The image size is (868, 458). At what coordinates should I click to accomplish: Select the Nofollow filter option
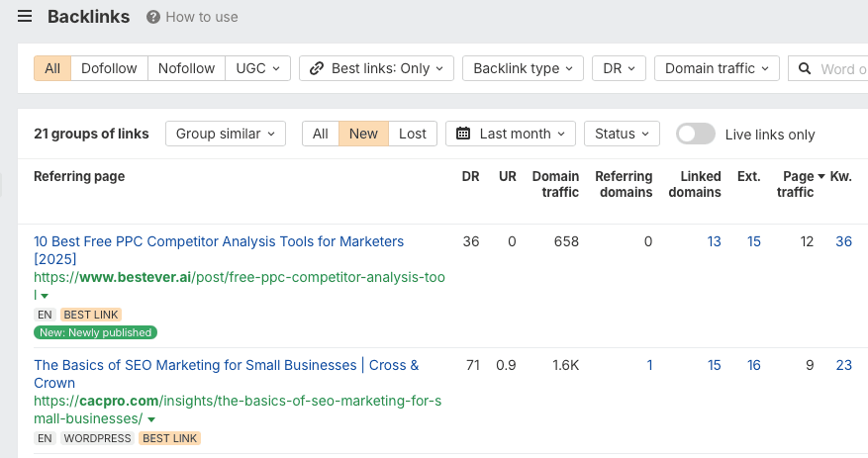point(186,68)
